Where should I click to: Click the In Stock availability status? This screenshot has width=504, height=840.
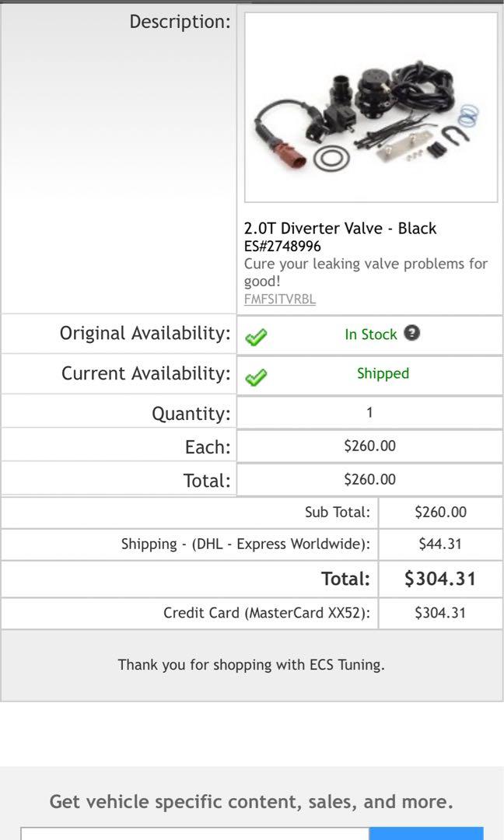(370, 334)
